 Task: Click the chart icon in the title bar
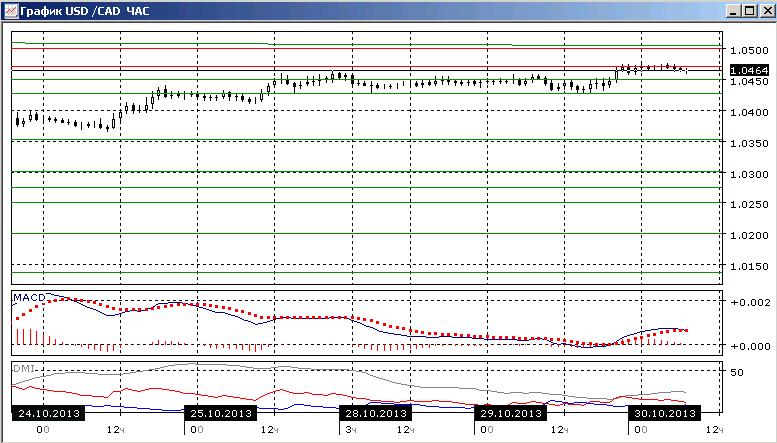coord(10,10)
